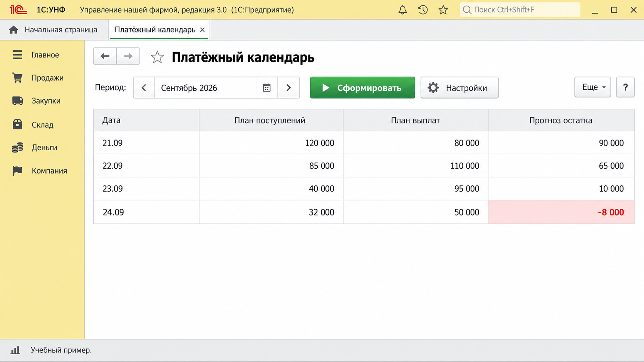
Task: Select the 95 000 payments cell
Action: (x=416, y=189)
